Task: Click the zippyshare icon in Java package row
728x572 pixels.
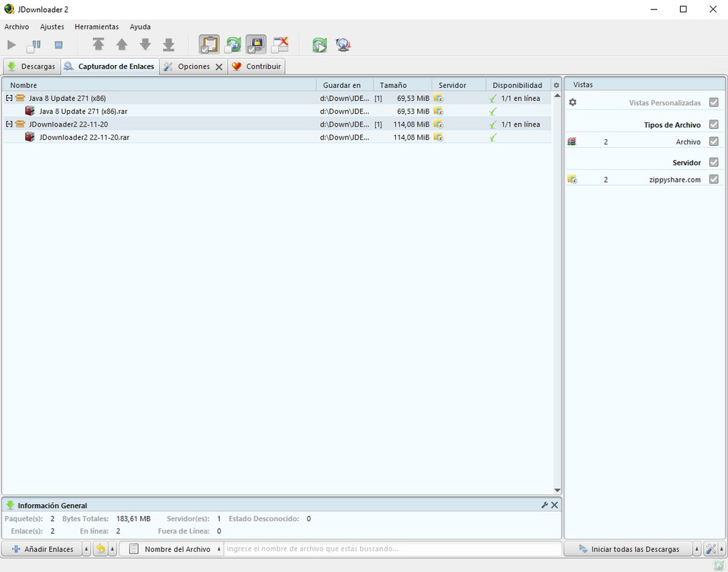Action: [438, 98]
